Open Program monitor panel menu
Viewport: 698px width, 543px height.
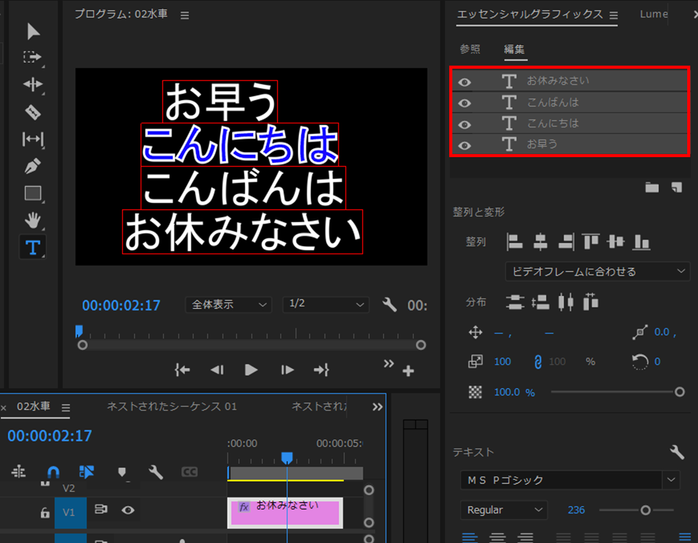[x=185, y=16]
